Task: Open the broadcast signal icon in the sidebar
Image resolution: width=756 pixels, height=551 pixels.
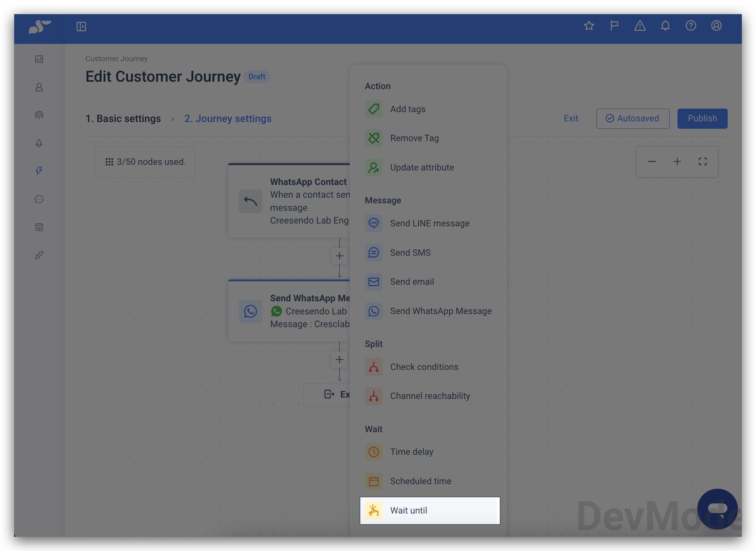Action: [x=39, y=115]
